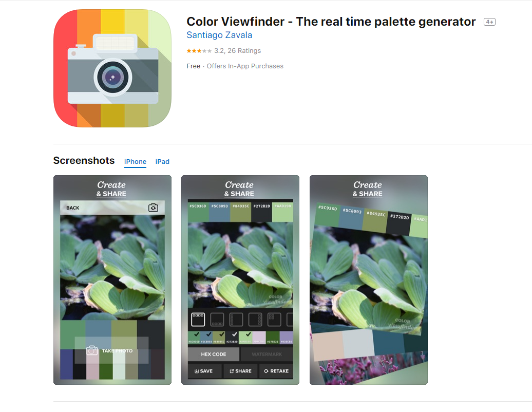The height and width of the screenshot is (412, 532).
Task: Click the SAVE button in second screenshot
Action: 204,371
